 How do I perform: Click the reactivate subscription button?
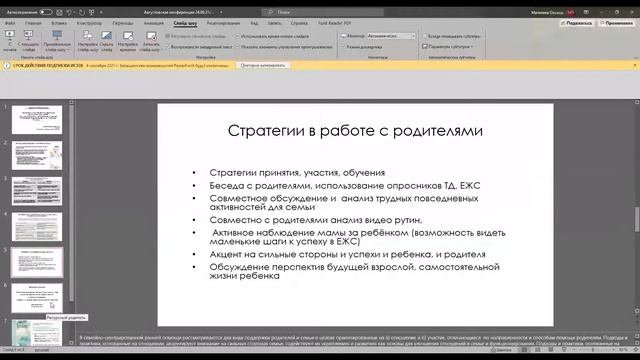[263, 65]
